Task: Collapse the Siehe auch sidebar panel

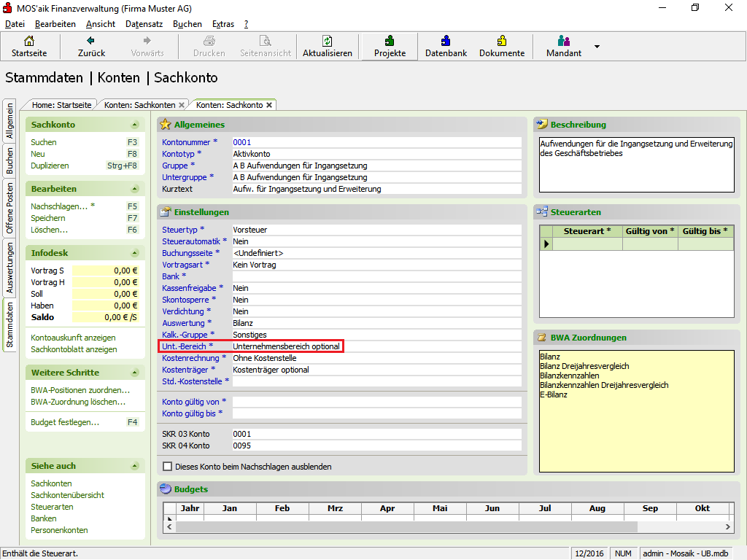Action: click(135, 466)
